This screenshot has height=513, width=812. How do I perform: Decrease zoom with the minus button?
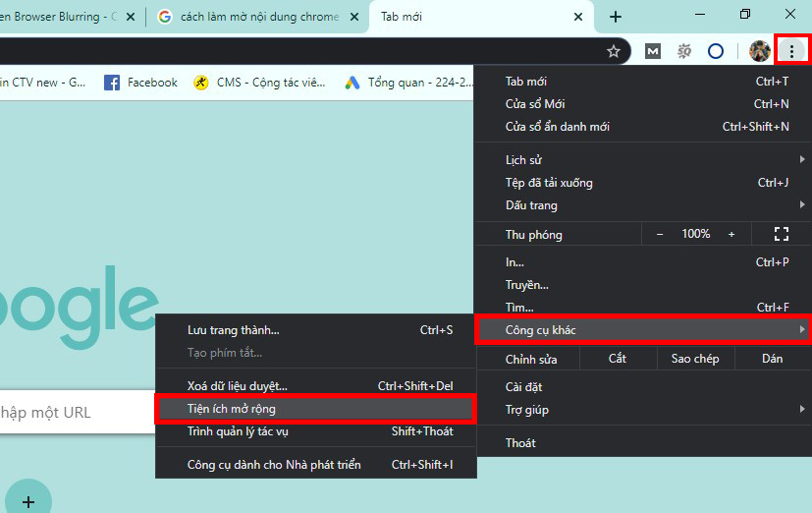(x=659, y=234)
